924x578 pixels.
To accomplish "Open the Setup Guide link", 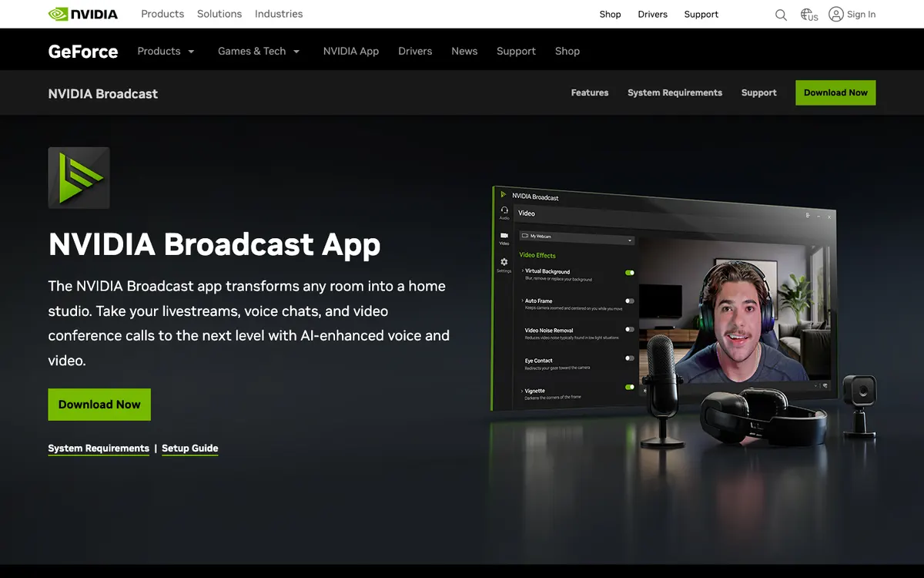I will (x=189, y=449).
